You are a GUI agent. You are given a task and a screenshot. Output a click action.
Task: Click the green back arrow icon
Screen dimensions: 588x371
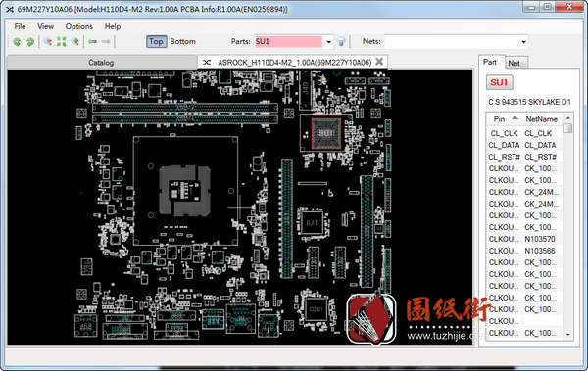click(x=92, y=41)
